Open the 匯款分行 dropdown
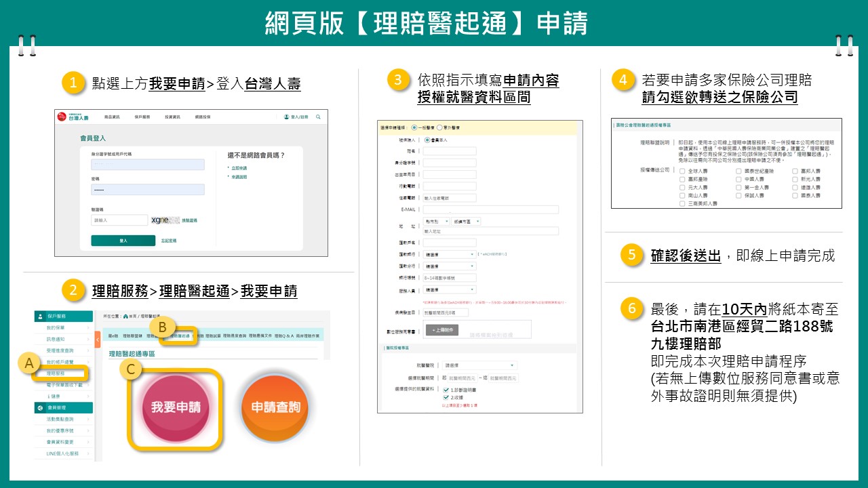This screenshot has height=488, width=868. [x=450, y=266]
